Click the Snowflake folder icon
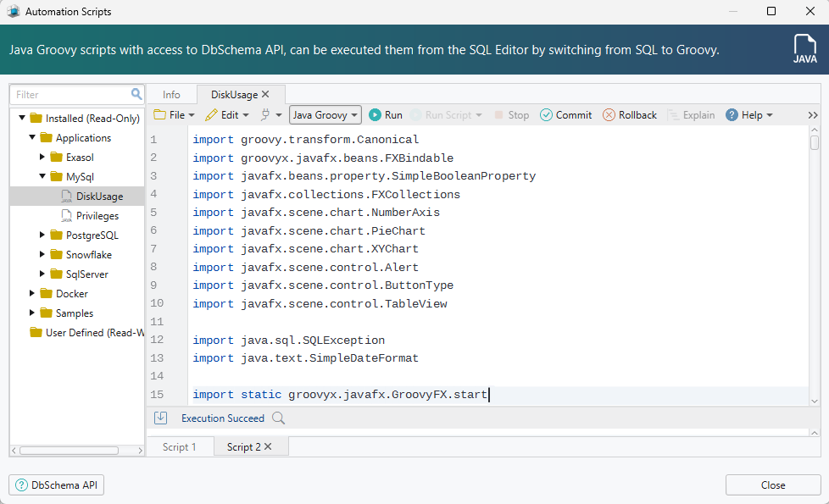The image size is (829, 504). coord(57,255)
